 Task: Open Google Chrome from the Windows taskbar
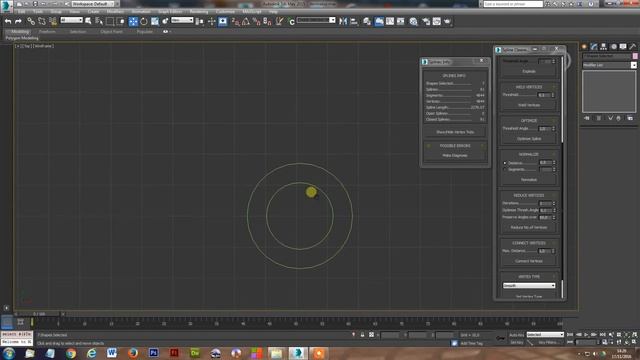tap(71, 353)
